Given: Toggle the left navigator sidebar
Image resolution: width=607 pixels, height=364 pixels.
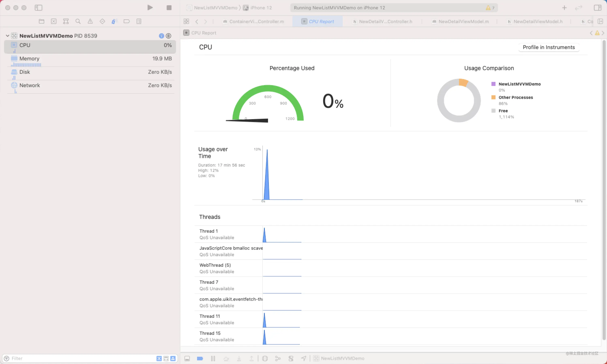Looking at the screenshot, I should pyautogui.click(x=39, y=8).
